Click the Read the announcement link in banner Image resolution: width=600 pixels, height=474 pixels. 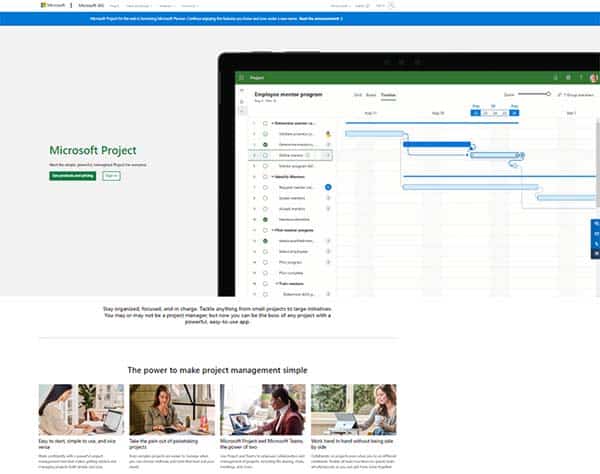pos(321,18)
